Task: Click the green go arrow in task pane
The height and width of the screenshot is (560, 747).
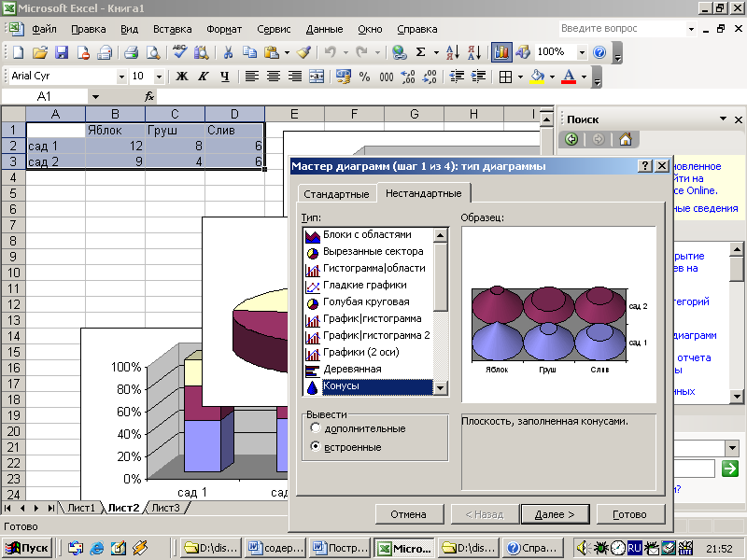Action: 730,469
